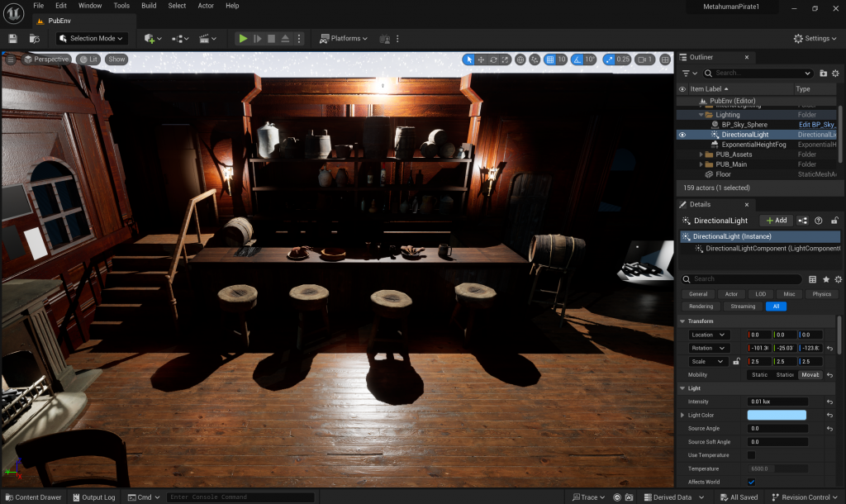Set Mobility to Static
This screenshot has width=846, height=504.
pos(759,375)
